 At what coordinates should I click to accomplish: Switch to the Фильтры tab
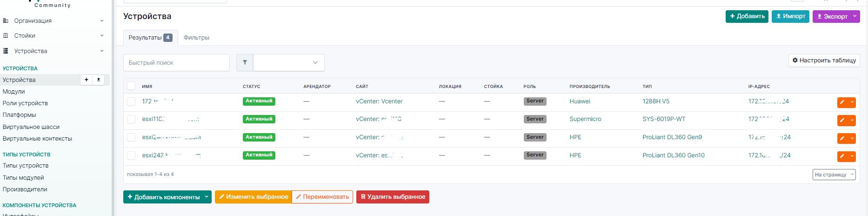[x=196, y=38]
